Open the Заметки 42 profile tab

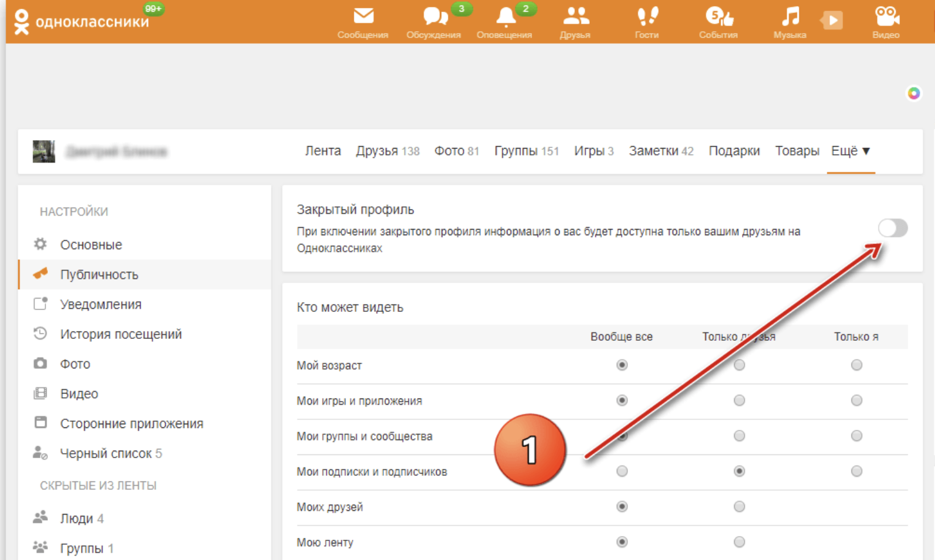[661, 151]
